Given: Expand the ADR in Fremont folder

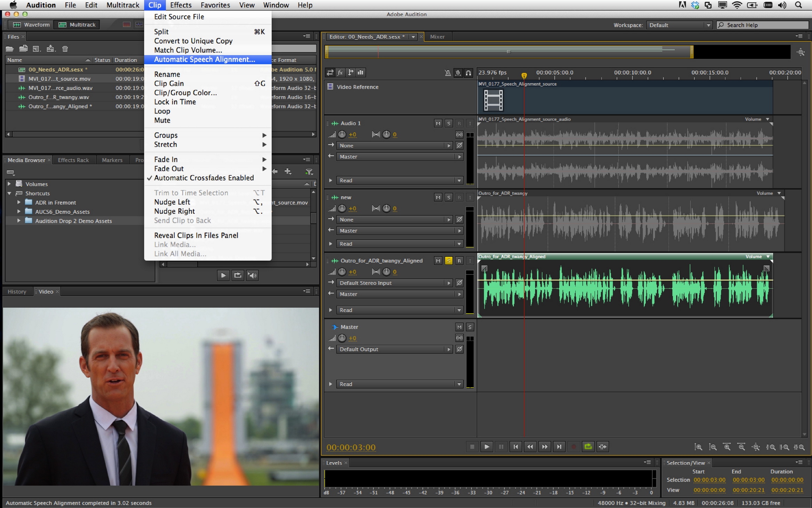Looking at the screenshot, I should click(x=19, y=202).
